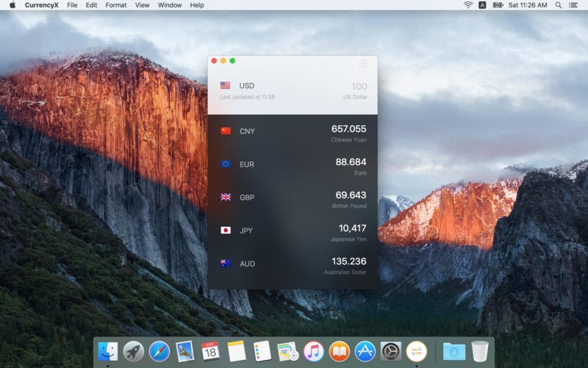Open Downloads folder in dock
The image size is (588, 368).
[x=454, y=352]
